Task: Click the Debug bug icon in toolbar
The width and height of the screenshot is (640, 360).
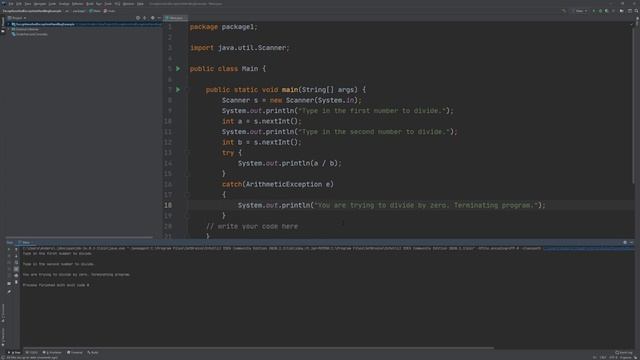Action: (x=600, y=11)
